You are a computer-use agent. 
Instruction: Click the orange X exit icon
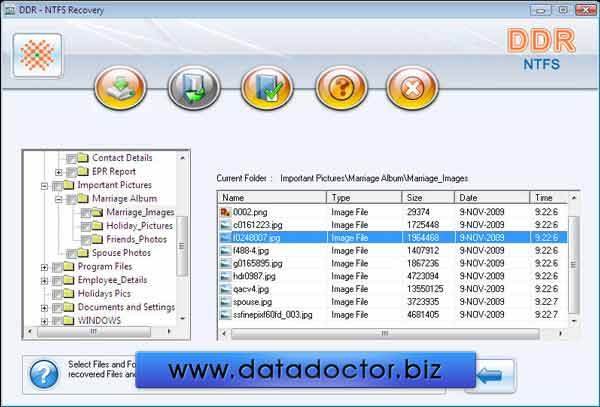(x=412, y=88)
